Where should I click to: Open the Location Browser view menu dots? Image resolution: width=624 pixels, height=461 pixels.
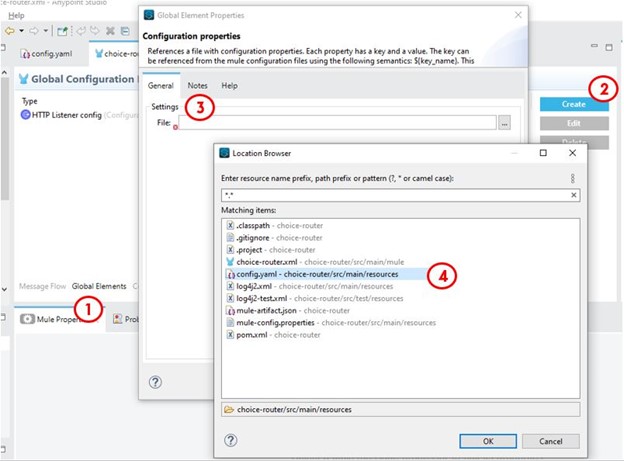pos(573,178)
